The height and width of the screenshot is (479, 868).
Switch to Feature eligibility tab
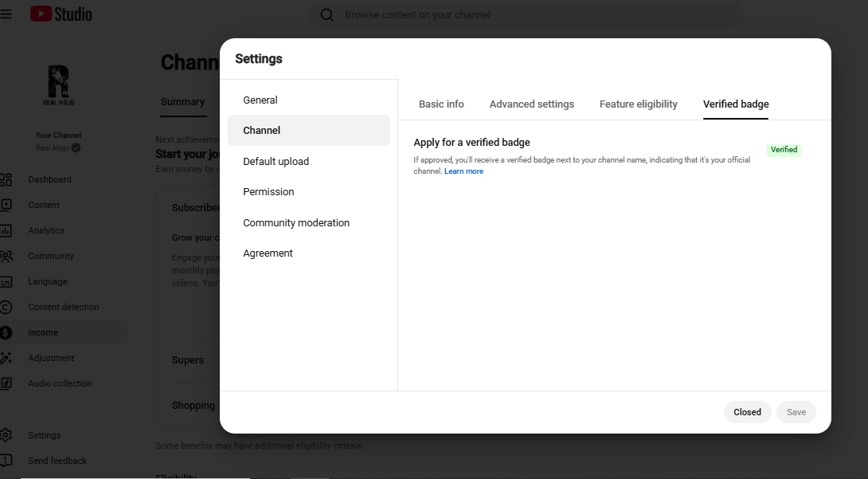coord(639,104)
